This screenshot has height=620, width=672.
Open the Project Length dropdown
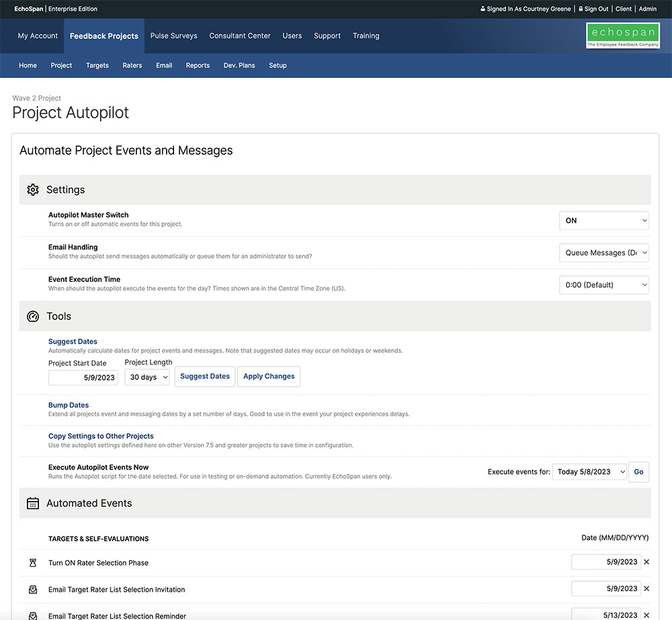pos(147,377)
